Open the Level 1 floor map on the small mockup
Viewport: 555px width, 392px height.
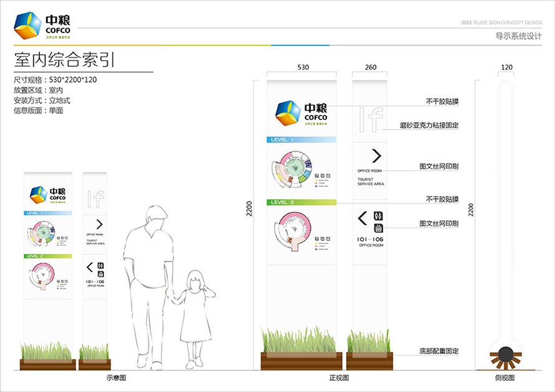[41, 233]
